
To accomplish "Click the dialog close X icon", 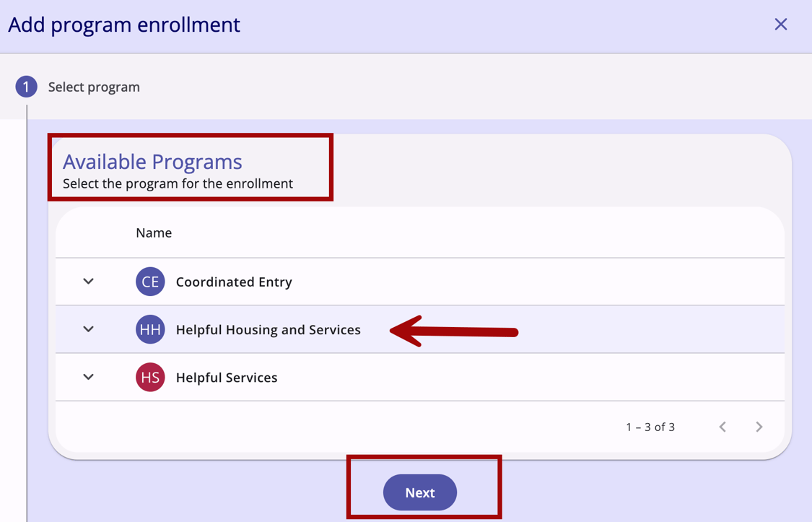I will click(x=780, y=24).
